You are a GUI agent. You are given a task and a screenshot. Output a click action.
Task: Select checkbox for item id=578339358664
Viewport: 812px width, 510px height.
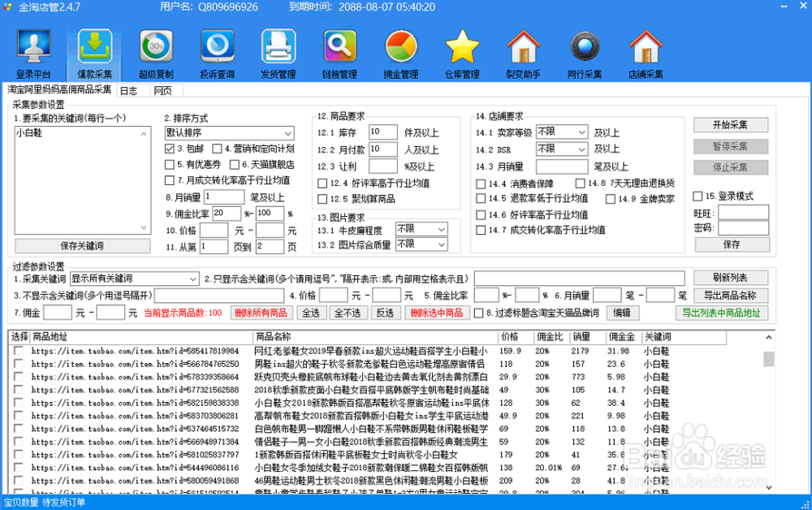point(19,377)
